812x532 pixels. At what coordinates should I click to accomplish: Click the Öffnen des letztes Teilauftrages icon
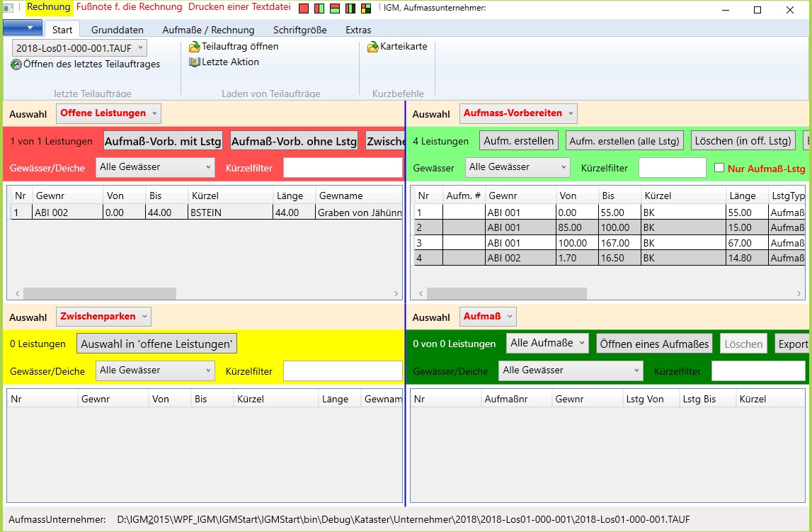click(x=16, y=64)
